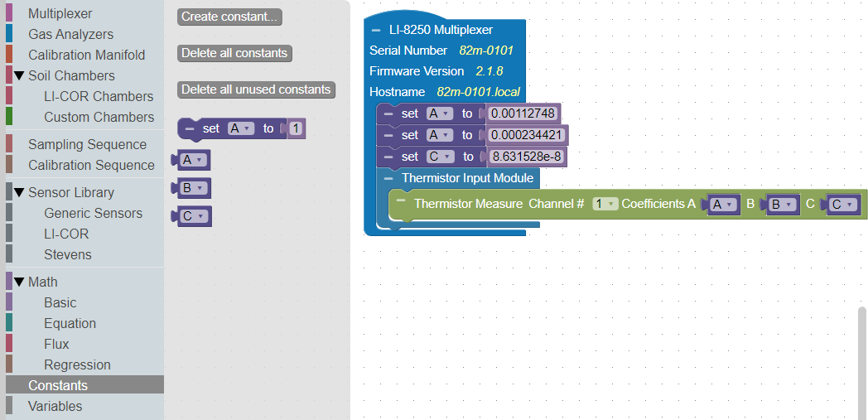This screenshot has height=420, width=868.
Task: Collapse the set A to 0.000234421 block
Action: tap(388, 135)
